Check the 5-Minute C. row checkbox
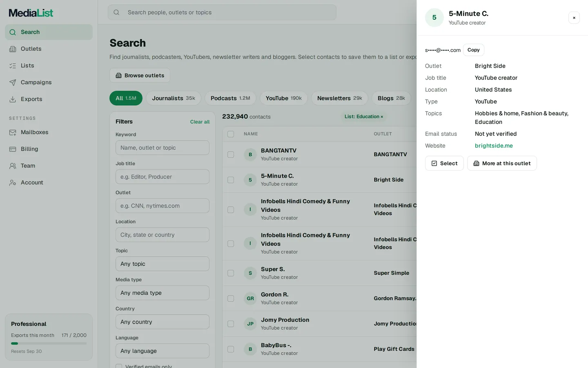This screenshot has height=368, width=588. click(231, 180)
